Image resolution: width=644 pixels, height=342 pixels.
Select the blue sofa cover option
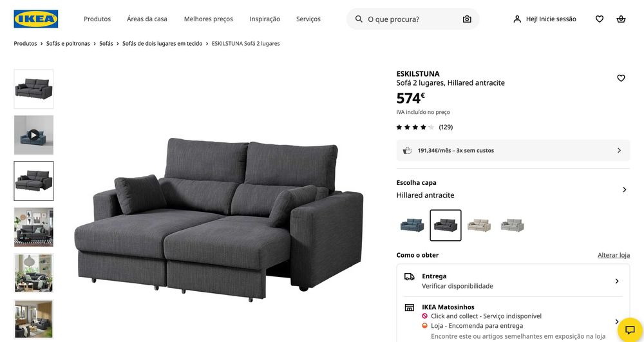point(412,225)
